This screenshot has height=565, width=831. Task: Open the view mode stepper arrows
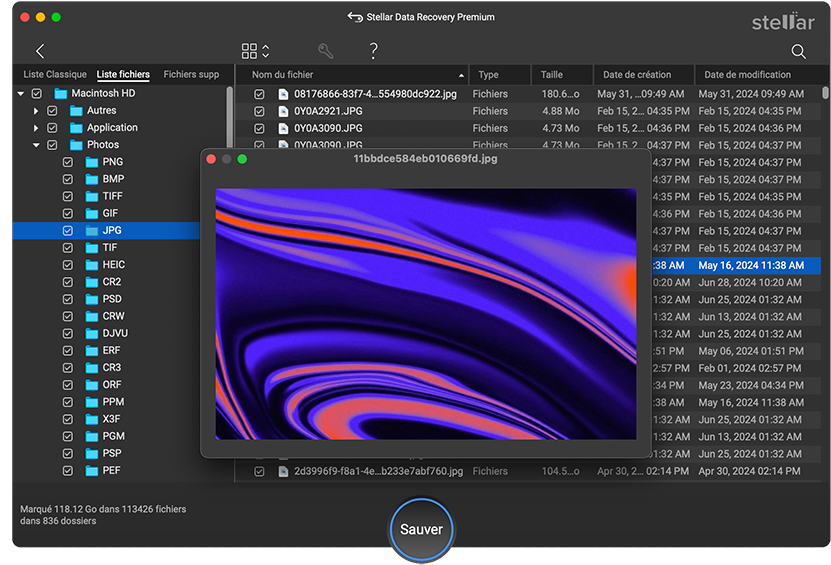pyautogui.click(x=266, y=51)
